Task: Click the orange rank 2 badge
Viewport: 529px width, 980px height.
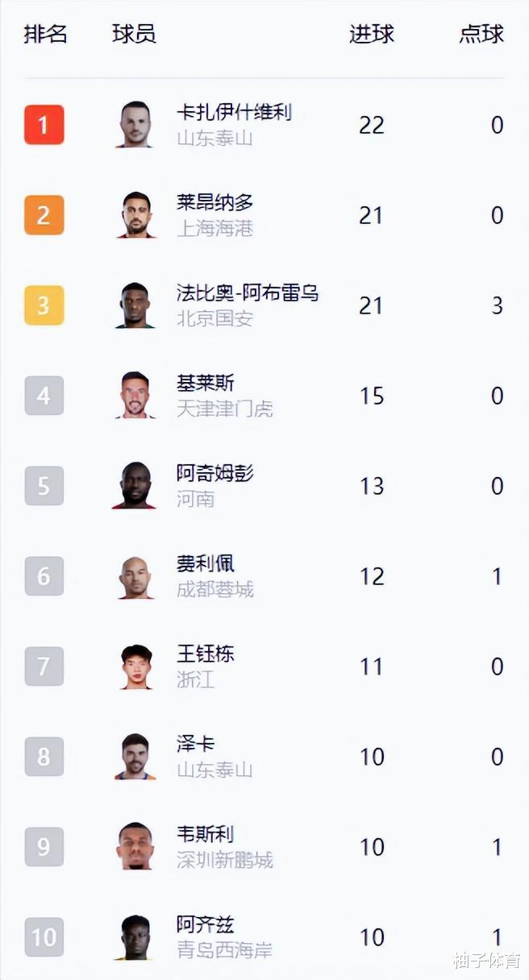Action: (44, 215)
